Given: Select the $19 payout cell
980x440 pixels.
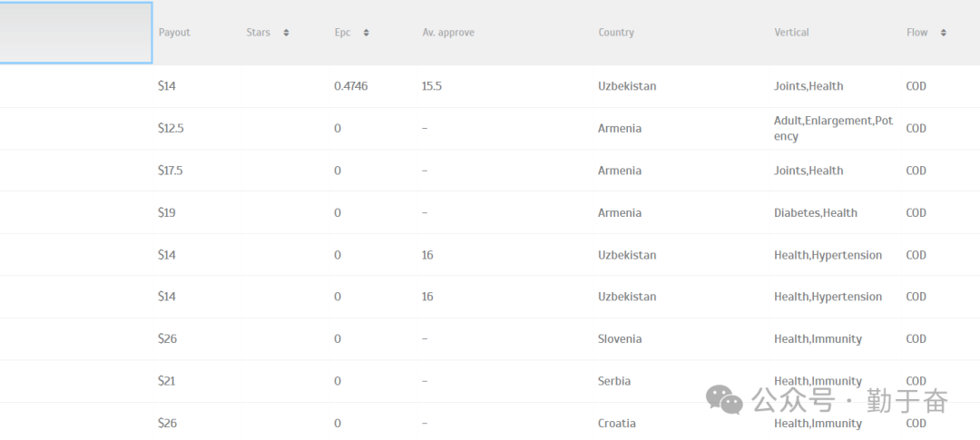Looking at the screenshot, I should [x=167, y=213].
